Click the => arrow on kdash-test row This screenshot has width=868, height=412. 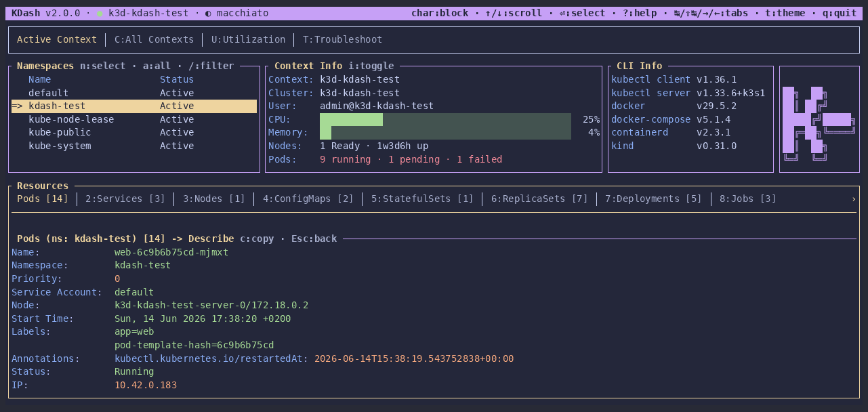pos(18,106)
